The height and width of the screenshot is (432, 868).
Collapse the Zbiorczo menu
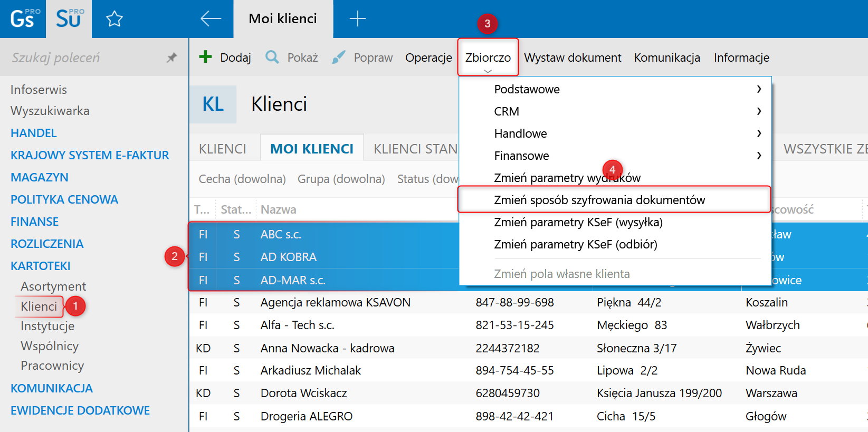[x=488, y=57]
